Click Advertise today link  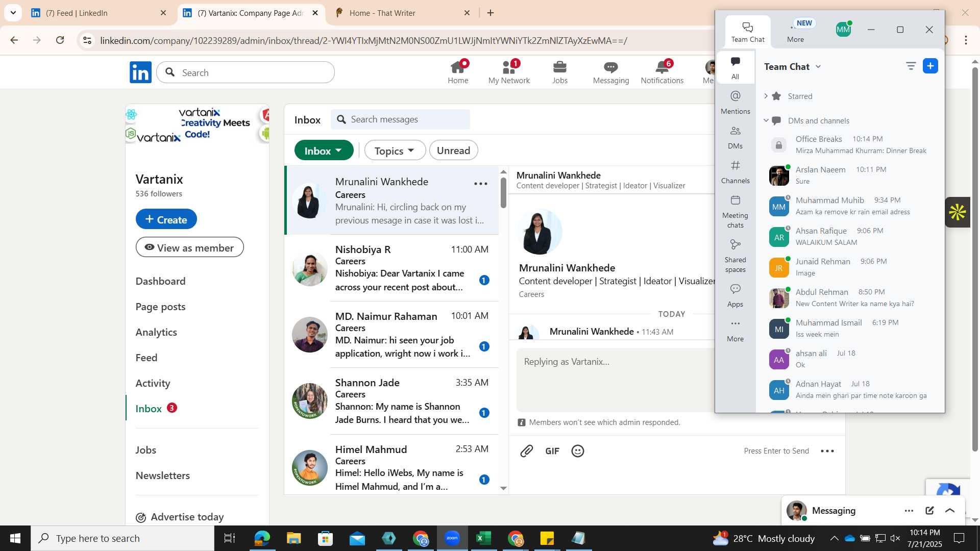(180, 517)
